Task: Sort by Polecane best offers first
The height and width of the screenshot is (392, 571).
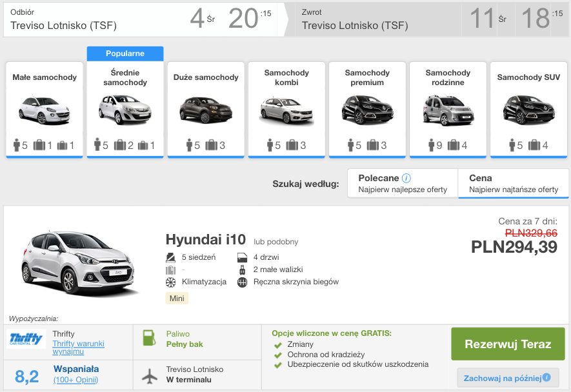Action: (x=403, y=184)
